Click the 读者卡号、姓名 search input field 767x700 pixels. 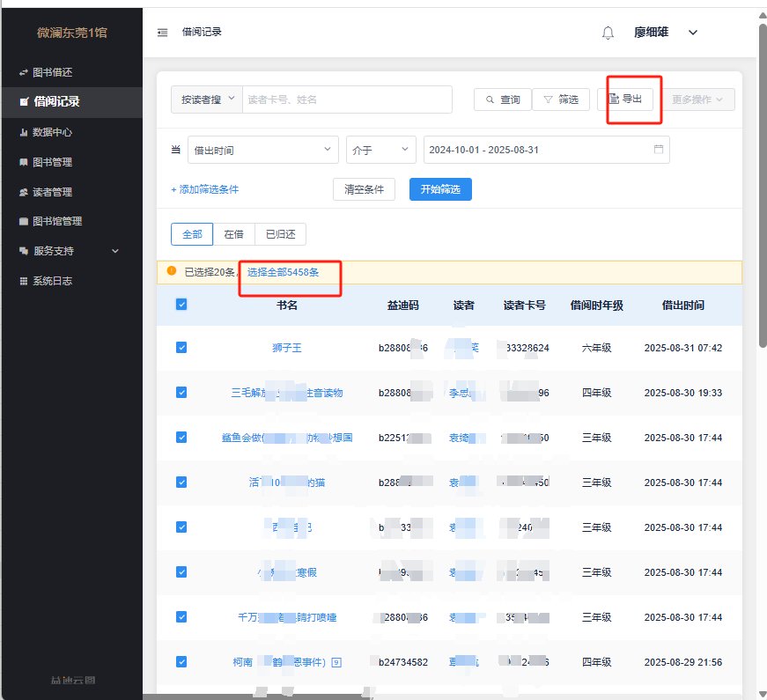[x=347, y=99]
